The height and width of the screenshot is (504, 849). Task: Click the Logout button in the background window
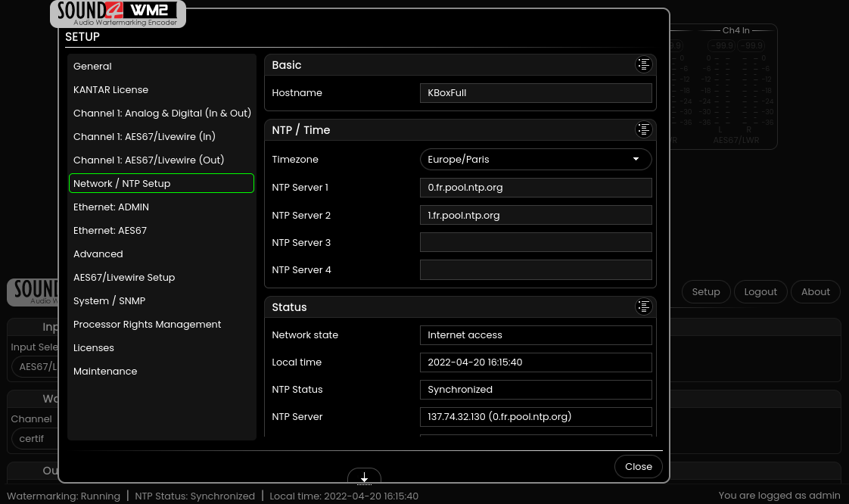[x=760, y=292]
